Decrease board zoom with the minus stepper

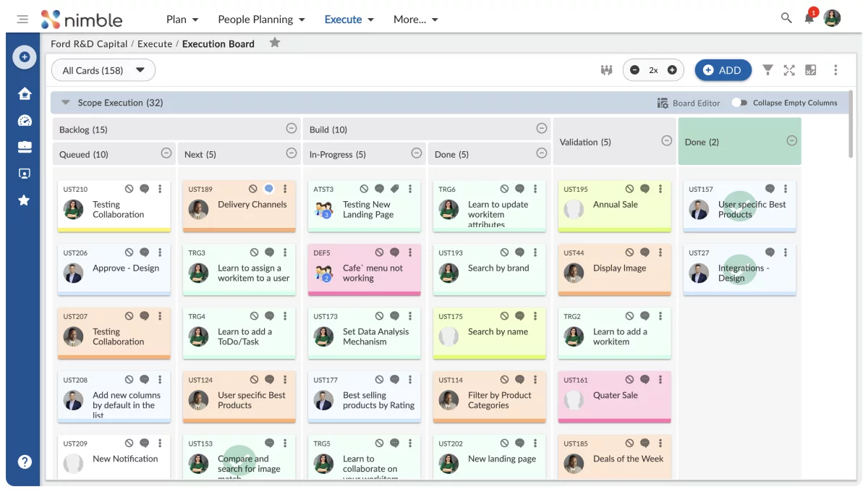[x=635, y=69]
